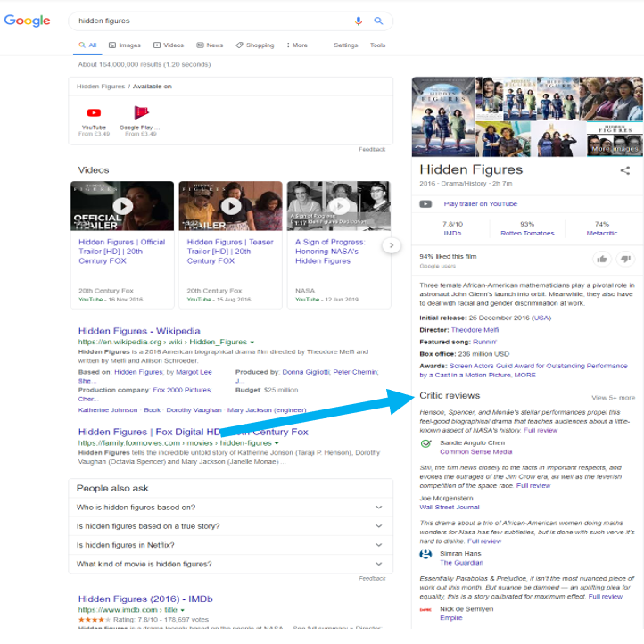The width and height of the screenshot is (644, 644).
Task: Open Wall Street Journal review source link
Action: pyautogui.click(x=450, y=508)
